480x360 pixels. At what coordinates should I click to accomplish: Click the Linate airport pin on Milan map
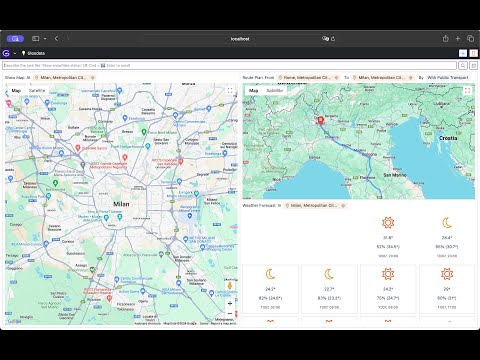tap(189, 216)
